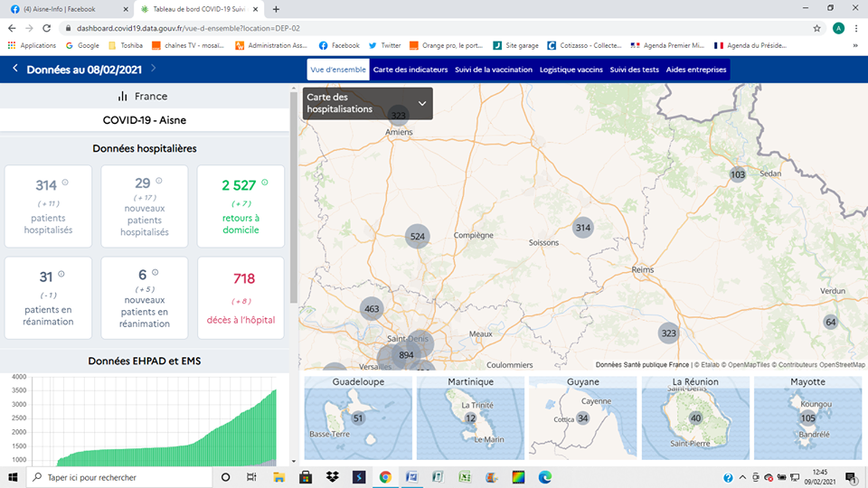Click info icon beside 314 patients hospitalisés

[65, 183]
